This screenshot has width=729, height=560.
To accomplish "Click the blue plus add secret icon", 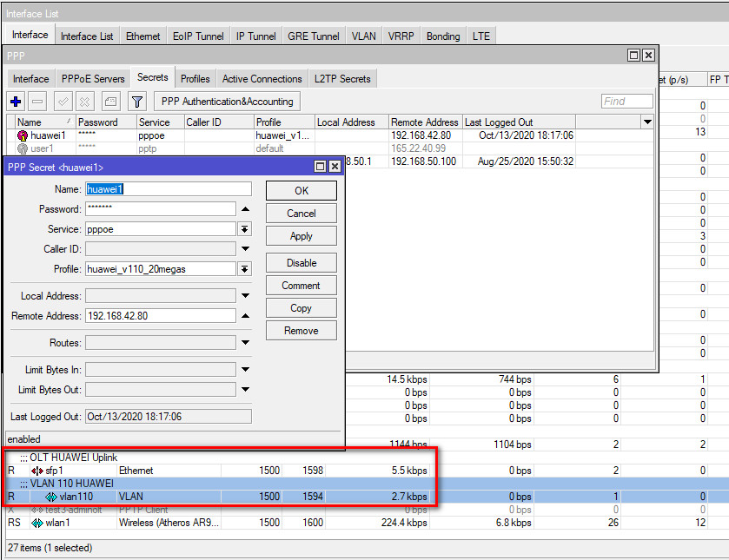I will click(x=16, y=102).
